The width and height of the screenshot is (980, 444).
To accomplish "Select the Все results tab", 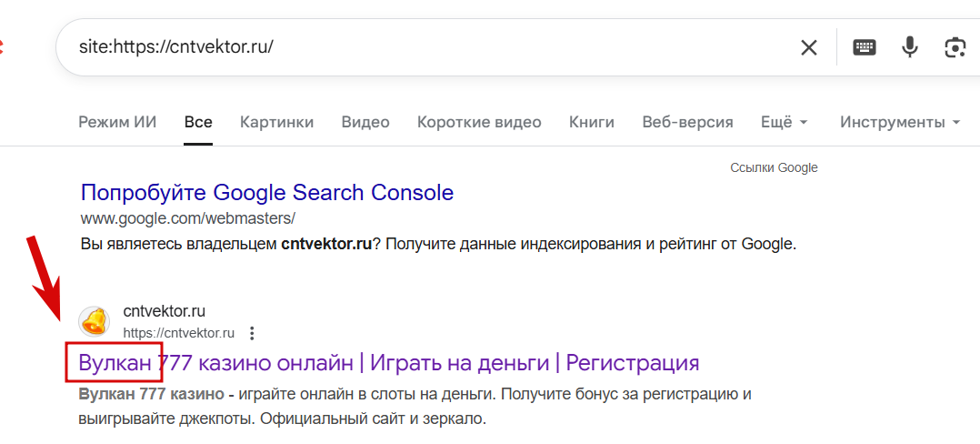I will (x=198, y=122).
